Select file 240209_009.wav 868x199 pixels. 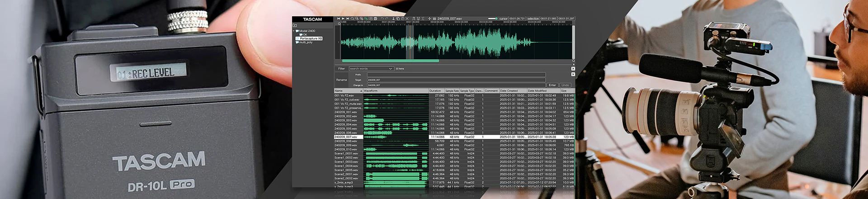(x=346, y=145)
